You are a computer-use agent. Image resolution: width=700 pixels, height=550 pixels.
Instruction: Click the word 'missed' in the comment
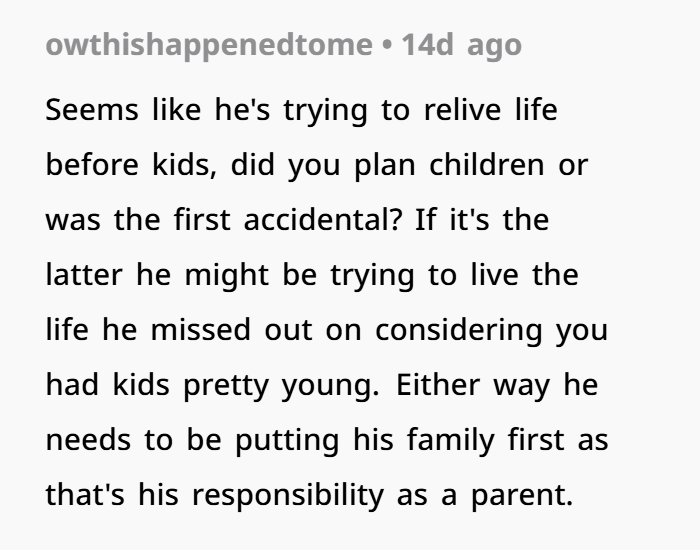pos(200,330)
